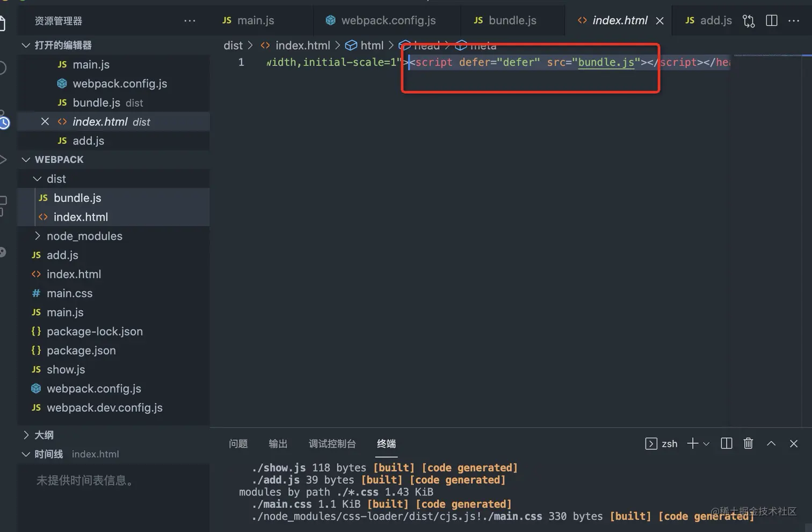The height and width of the screenshot is (532, 812).
Task: Select the 终端 terminal panel tab
Action: pos(386,443)
